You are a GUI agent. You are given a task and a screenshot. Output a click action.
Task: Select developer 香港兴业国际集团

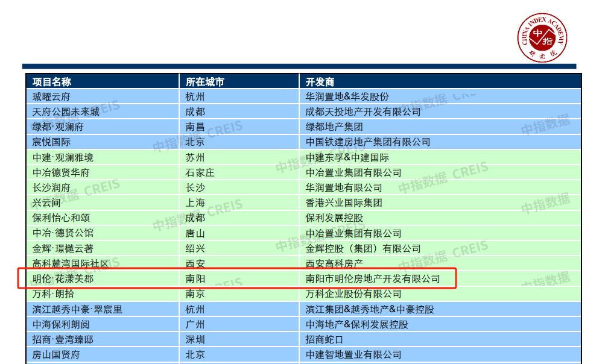click(x=344, y=203)
